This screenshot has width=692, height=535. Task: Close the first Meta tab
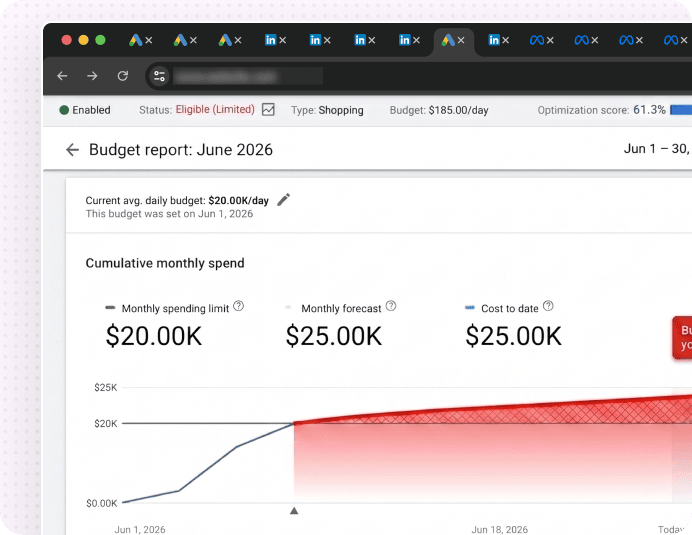tap(550, 41)
